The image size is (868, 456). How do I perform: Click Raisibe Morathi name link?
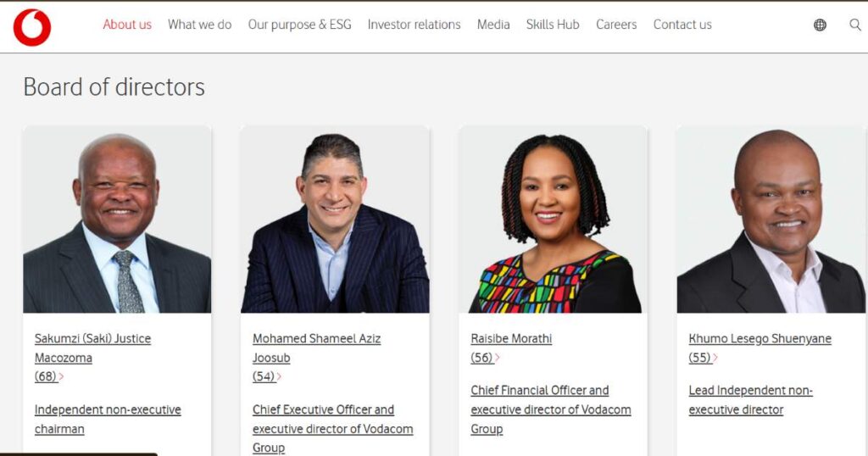click(511, 339)
